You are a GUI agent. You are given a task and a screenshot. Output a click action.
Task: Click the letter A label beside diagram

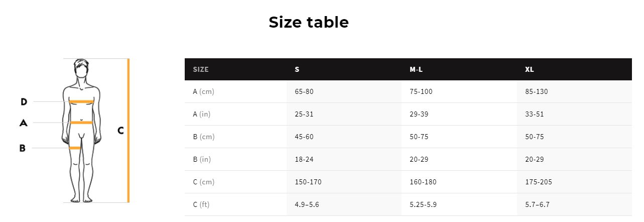23,123
